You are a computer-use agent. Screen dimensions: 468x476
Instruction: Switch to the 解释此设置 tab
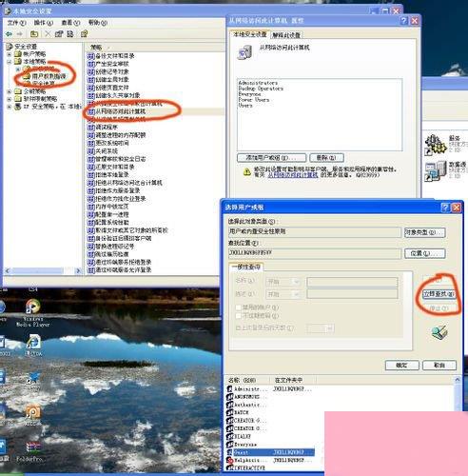[286, 35]
